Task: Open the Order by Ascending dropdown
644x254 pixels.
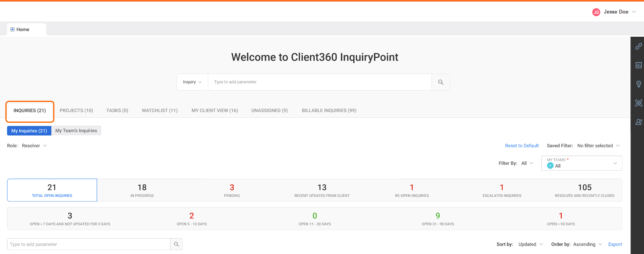Action: pos(587,244)
